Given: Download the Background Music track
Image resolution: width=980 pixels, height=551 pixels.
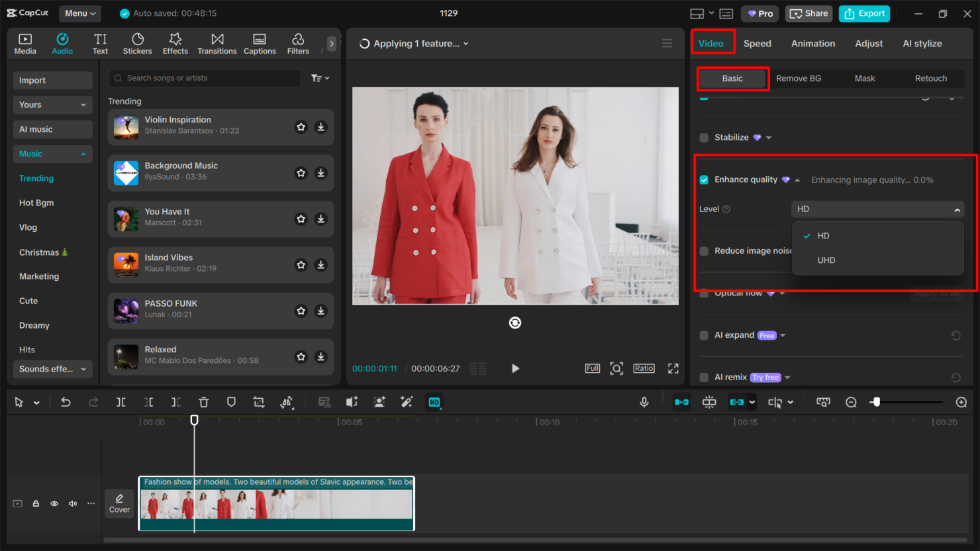Looking at the screenshot, I should (x=321, y=173).
